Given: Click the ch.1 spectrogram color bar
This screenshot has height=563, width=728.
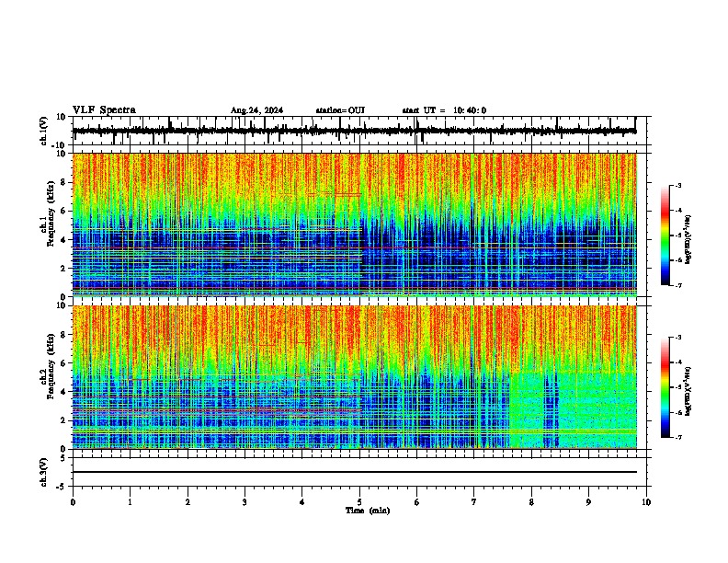Looking at the screenshot, I should point(665,236).
